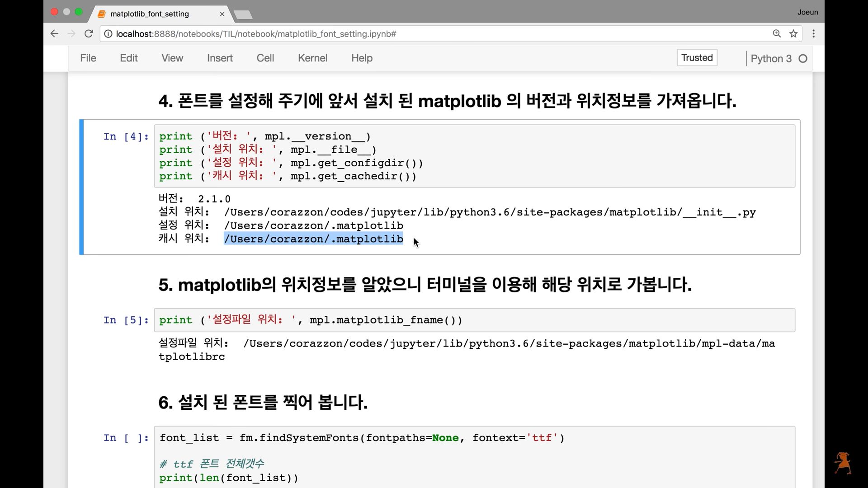
Task: Bookmark this page with the star icon
Action: [793, 34]
